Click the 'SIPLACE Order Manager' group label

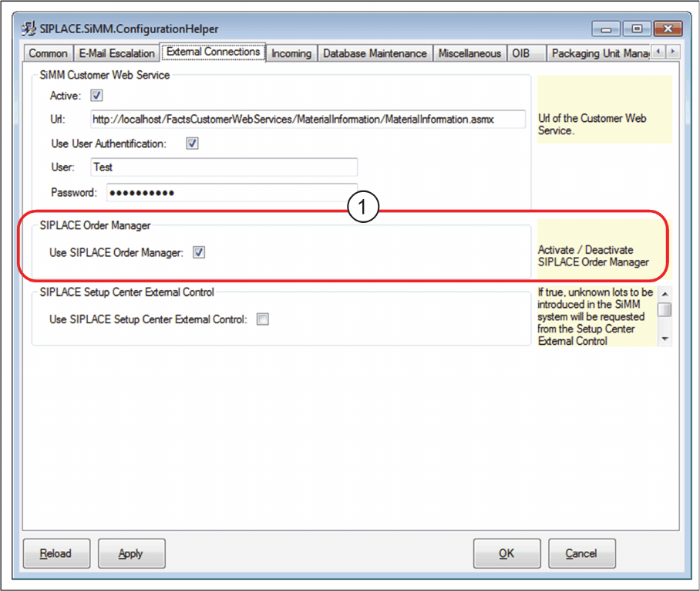(95, 225)
